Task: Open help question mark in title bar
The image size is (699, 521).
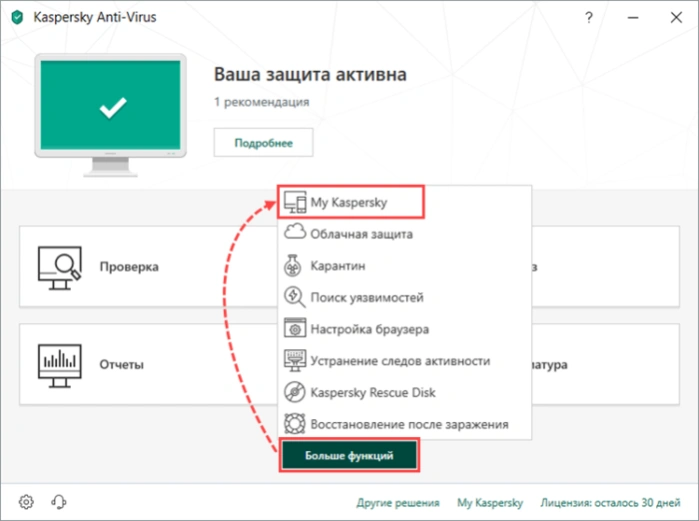Action: 589,17
